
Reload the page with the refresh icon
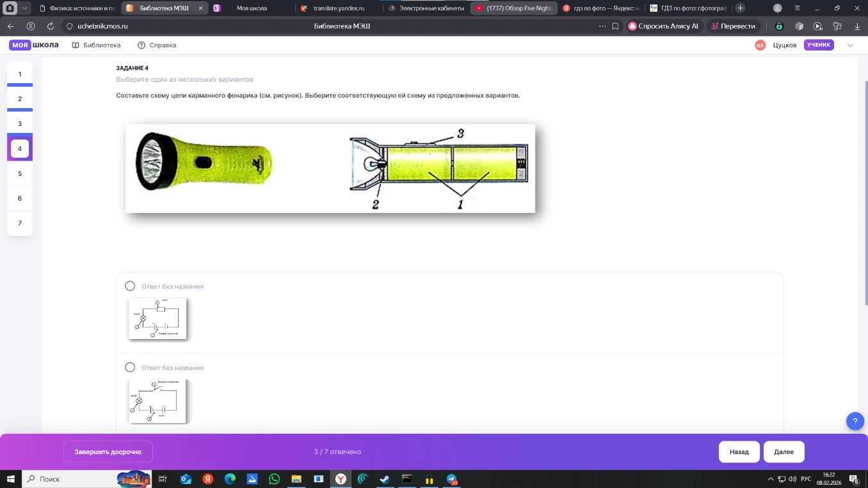pyautogui.click(x=51, y=26)
